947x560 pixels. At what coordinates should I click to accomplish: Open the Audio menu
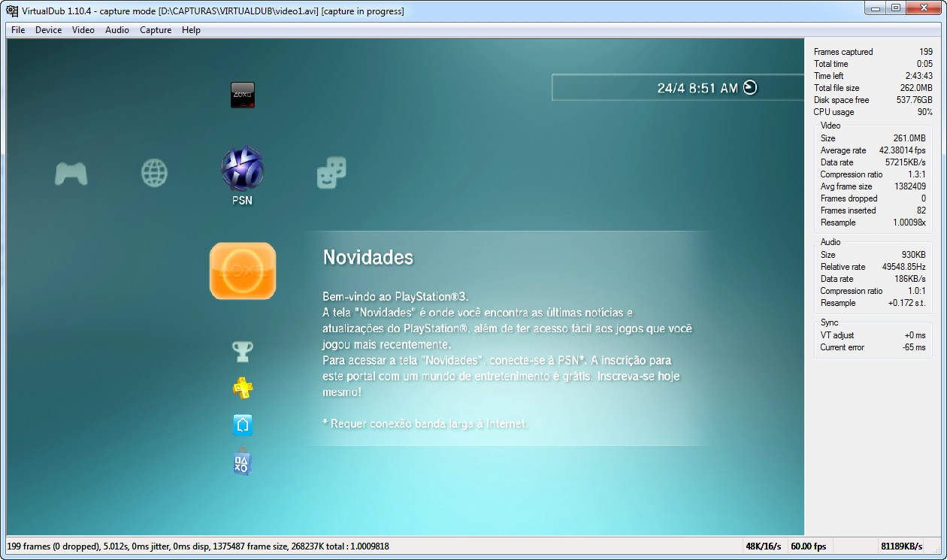pyautogui.click(x=117, y=30)
